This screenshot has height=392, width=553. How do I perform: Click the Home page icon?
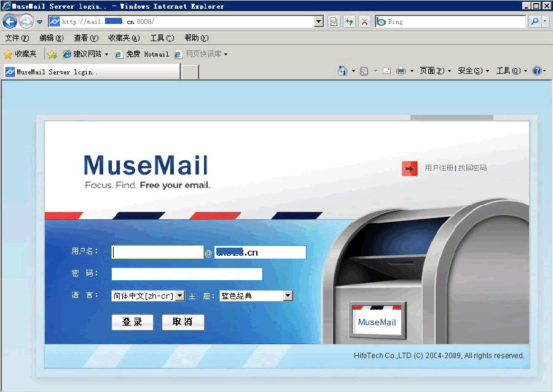pyautogui.click(x=343, y=71)
